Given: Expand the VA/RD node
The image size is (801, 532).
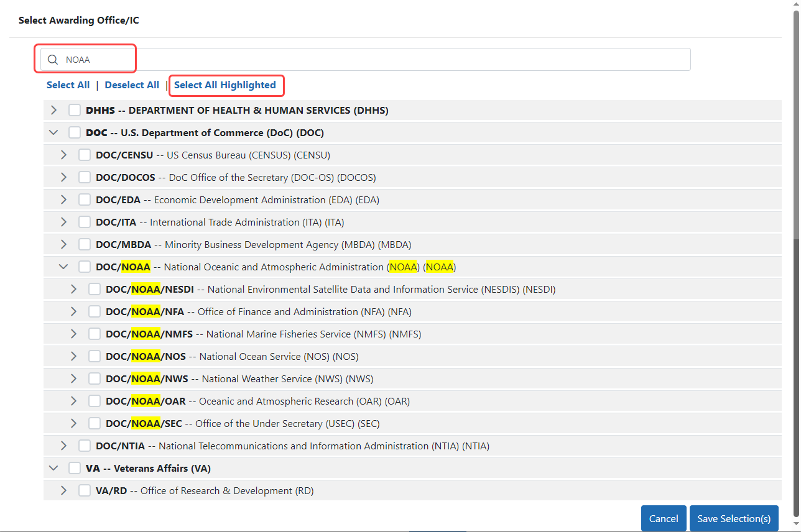Looking at the screenshot, I should pyautogui.click(x=63, y=490).
